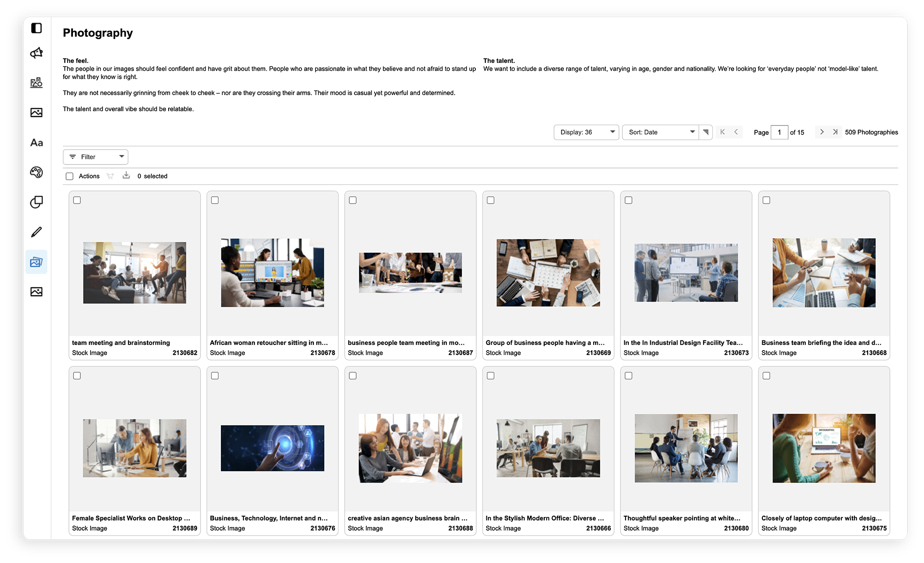Open the calendar meeting table thumbnail 2130669
Screen dimensions: 924x563
548,272
